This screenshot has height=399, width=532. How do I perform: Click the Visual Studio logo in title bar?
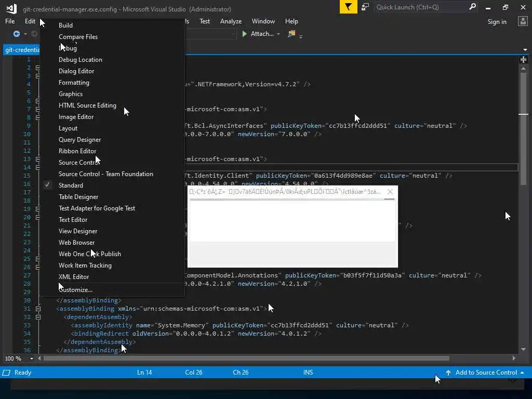(11, 8)
